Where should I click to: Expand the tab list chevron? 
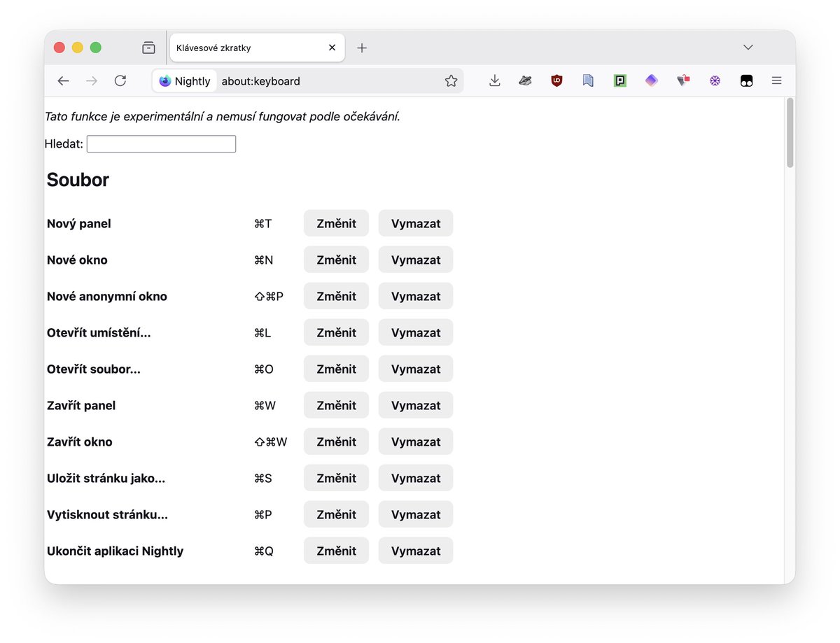point(748,47)
